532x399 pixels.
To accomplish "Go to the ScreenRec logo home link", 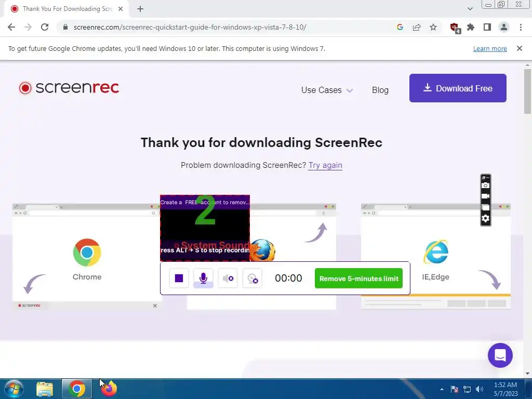I will (x=69, y=88).
